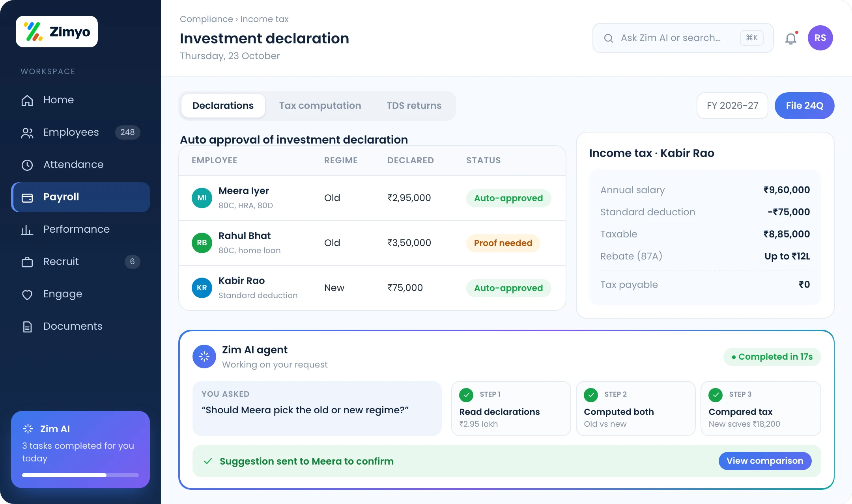852x504 pixels.
Task: Click the Payroll wallet icon
Action: [x=27, y=197]
